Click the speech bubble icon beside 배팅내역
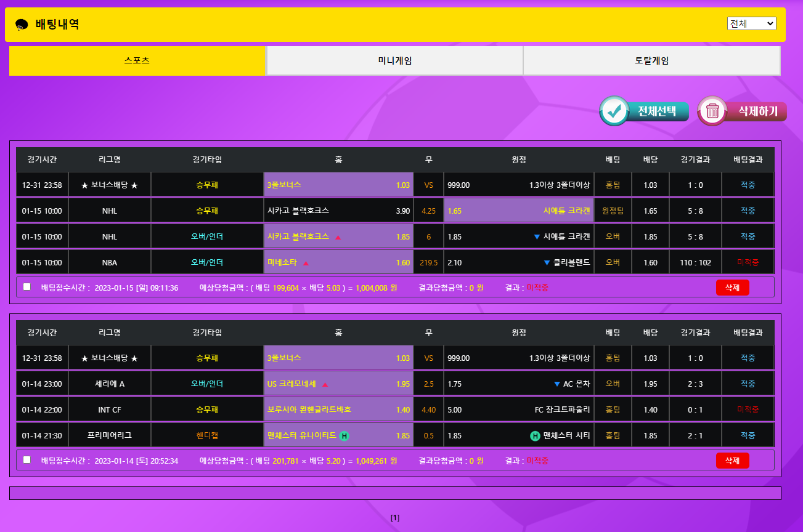The height and width of the screenshot is (532, 803). 22,25
